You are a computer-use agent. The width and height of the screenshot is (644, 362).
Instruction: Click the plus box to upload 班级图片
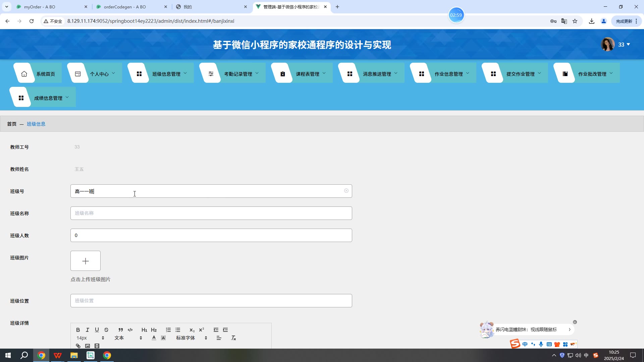pyautogui.click(x=86, y=261)
